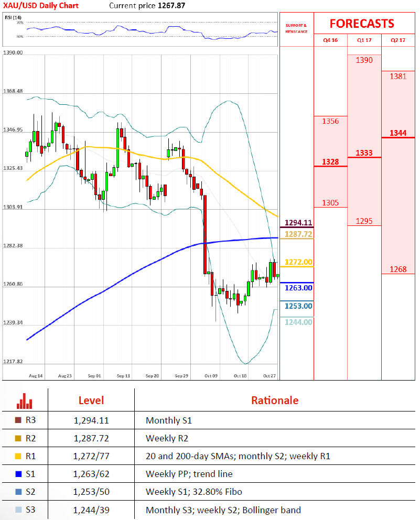Click the 1244.00 support level label
Image resolution: width=420 pixels, height=520 pixels.
click(x=298, y=322)
